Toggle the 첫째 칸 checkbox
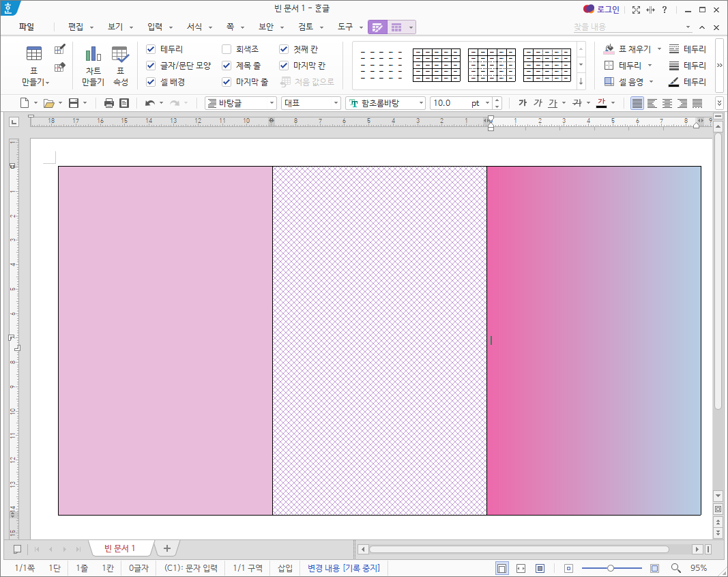The width and height of the screenshot is (728, 577). click(x=284, y=49)
